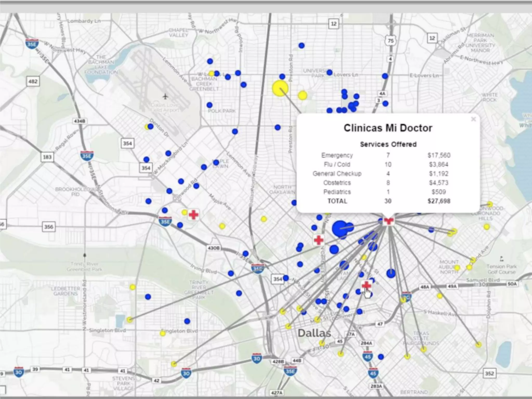
Task: Click the Dallas city label
Action: pyautogui.click(x=314, y=333)
